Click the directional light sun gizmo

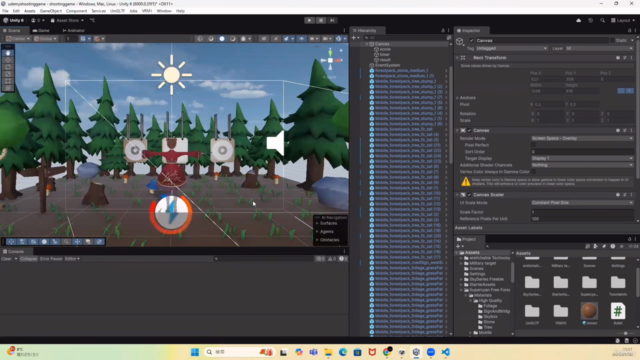(x=171, y=75)
